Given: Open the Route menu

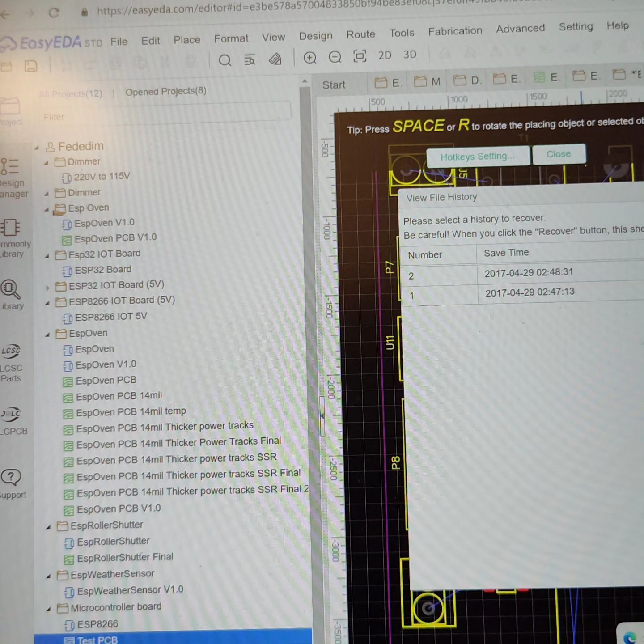Looking at the screenshot, I should click(x=360, y=34).
